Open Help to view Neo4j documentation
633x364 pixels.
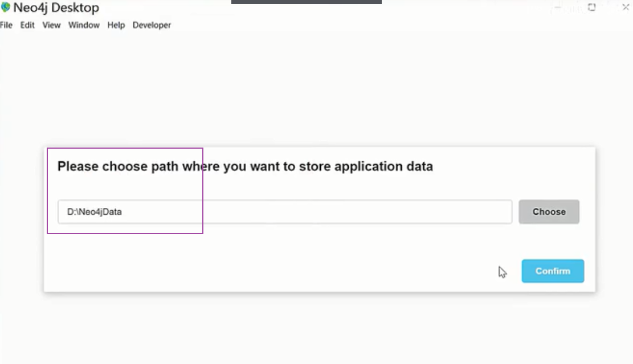(116, 25)
